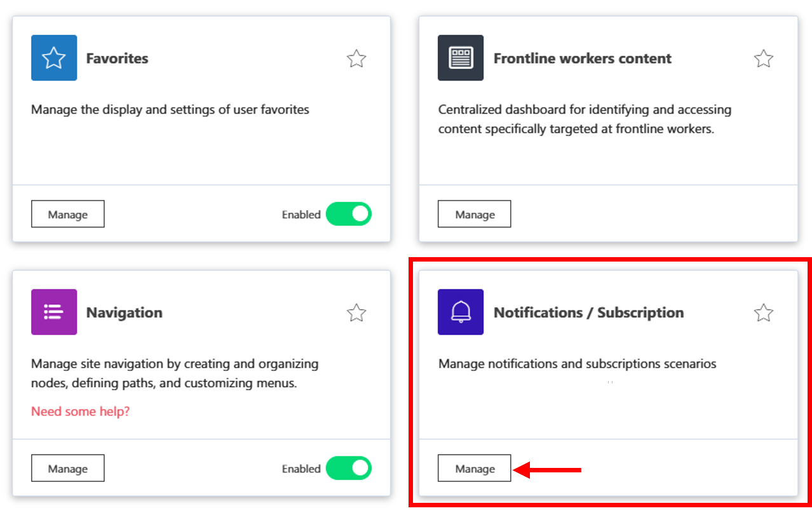Click Manage on Frontline workers content
Screen dimensions: 812x513
pos(475,214)
